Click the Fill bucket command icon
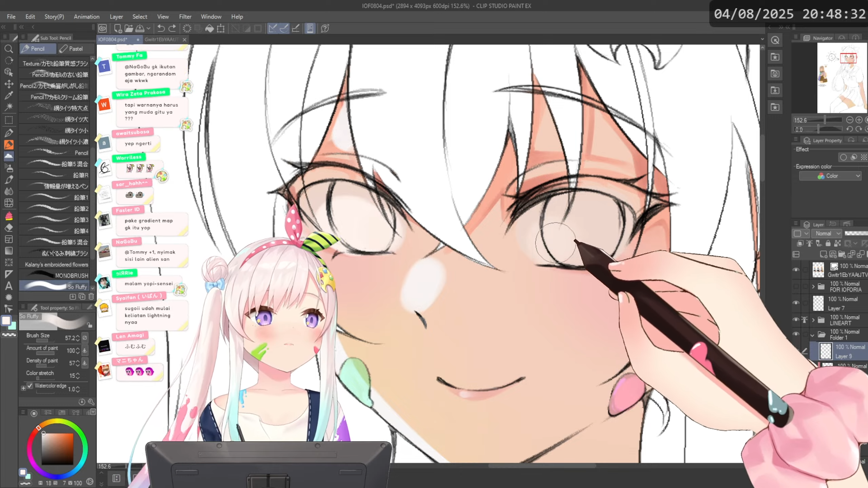Image resolution: width=868 pixels, height=488 pixels. point(210,28)
